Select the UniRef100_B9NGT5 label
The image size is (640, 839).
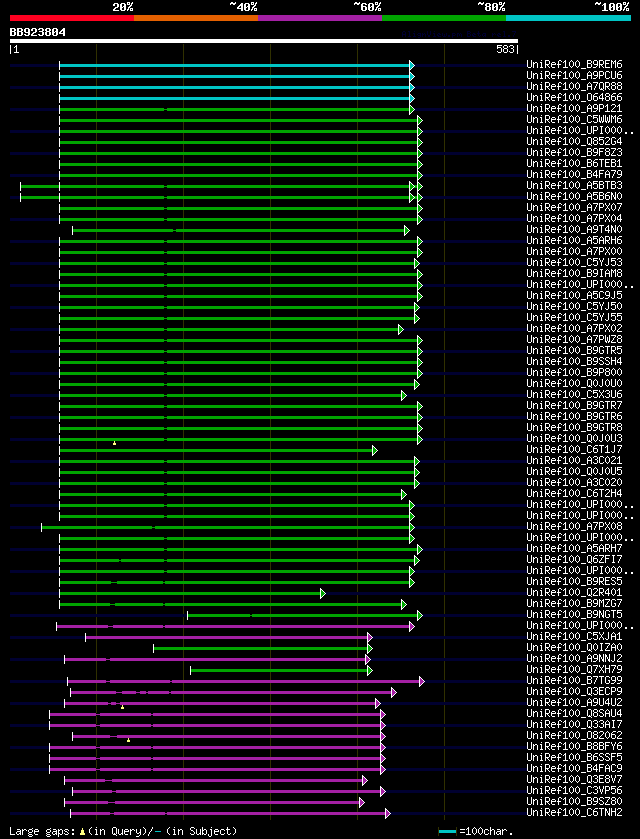point(574,614)
